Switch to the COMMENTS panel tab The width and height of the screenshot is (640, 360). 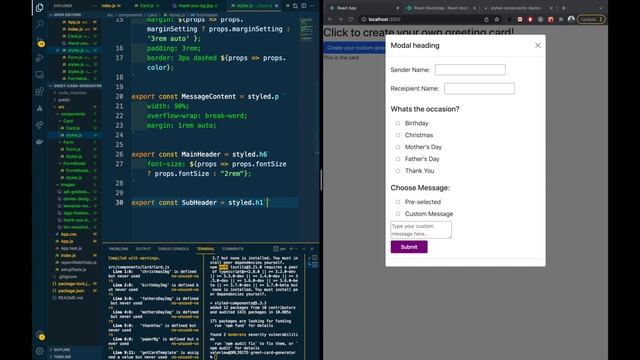[233, 249]
